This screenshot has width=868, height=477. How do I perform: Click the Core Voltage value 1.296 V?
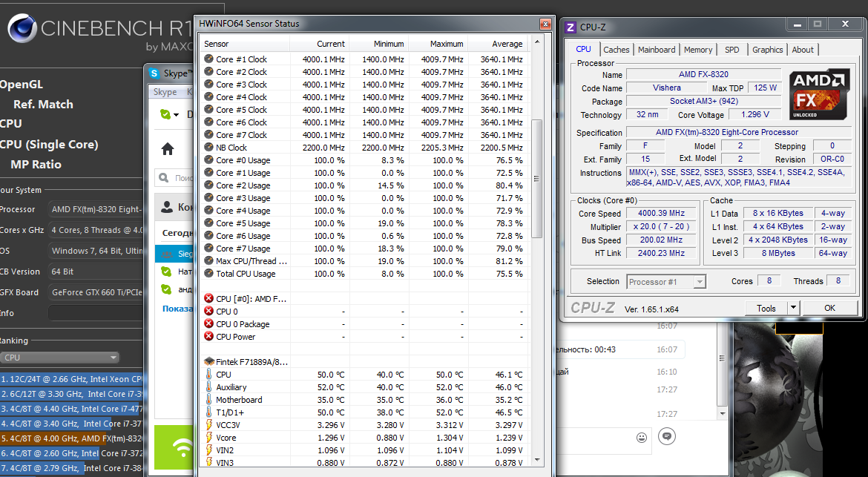pyautogui.click(x=755, y=114)
